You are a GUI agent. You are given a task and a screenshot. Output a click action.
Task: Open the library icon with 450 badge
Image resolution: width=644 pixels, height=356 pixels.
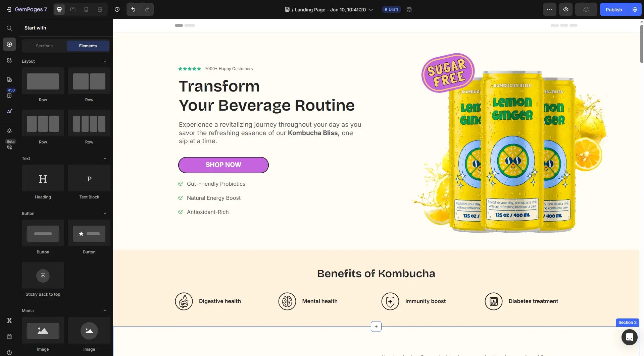click(x=9, y=96)
